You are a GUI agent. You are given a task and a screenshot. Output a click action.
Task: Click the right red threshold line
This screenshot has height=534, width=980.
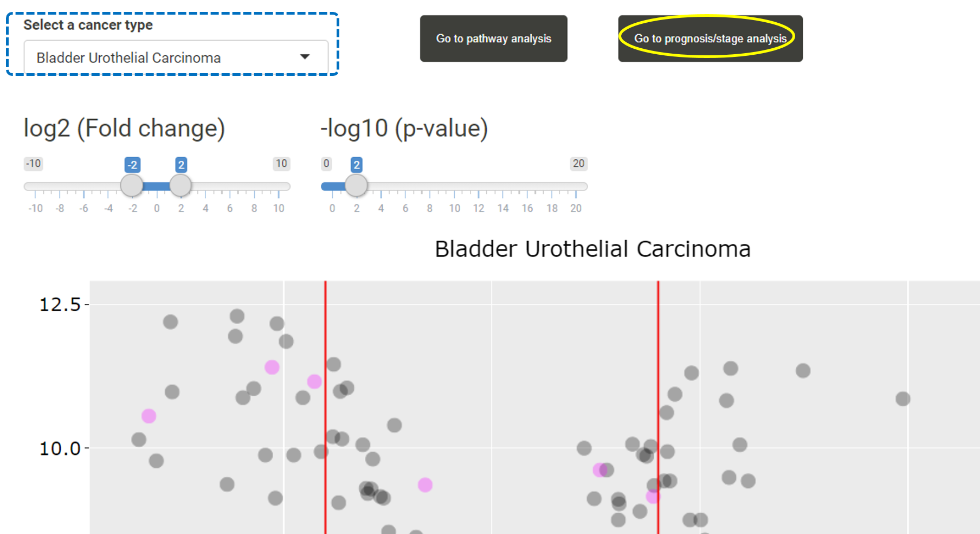tap(658, 407)
